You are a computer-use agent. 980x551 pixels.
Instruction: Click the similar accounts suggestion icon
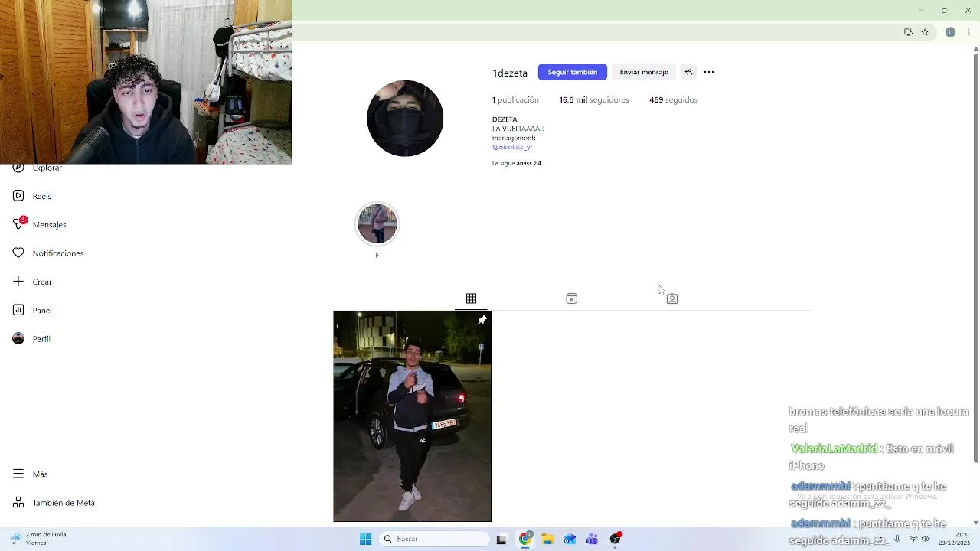tap(688, 72)
